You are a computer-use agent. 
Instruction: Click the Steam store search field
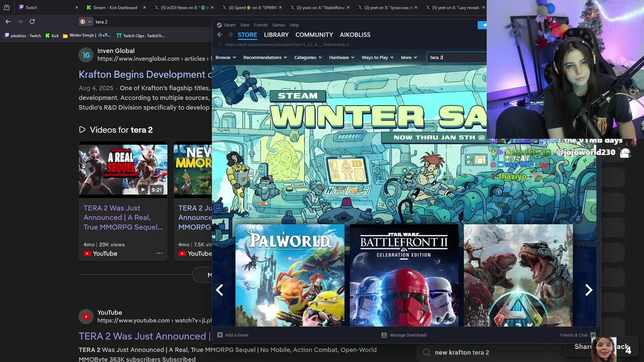457,57
